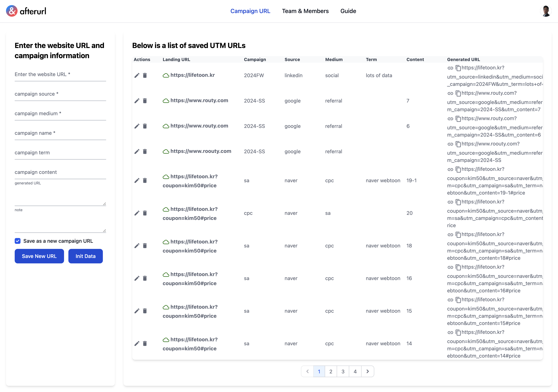Click the copy URL icon for roouty.com row

[x=458, y=144]
